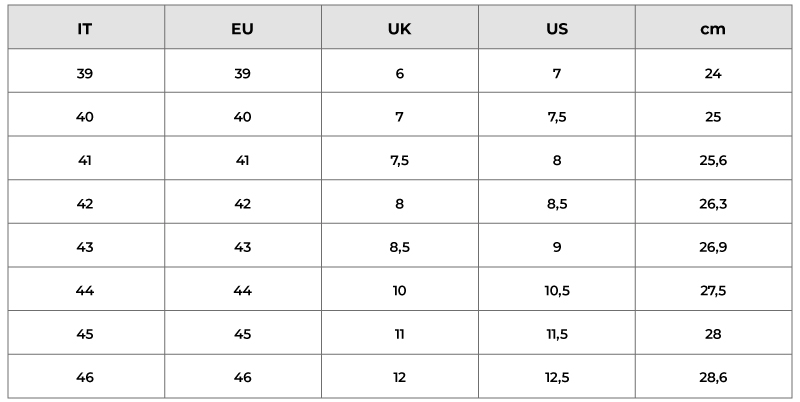Click UK size 10 cell

click(399, 289)
